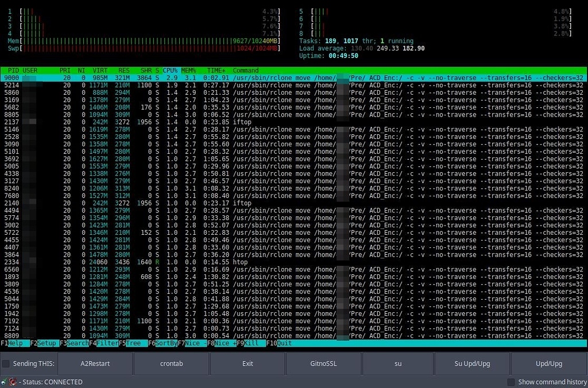
Task: Enable Show command history checkbox
Action: (510, 382)
